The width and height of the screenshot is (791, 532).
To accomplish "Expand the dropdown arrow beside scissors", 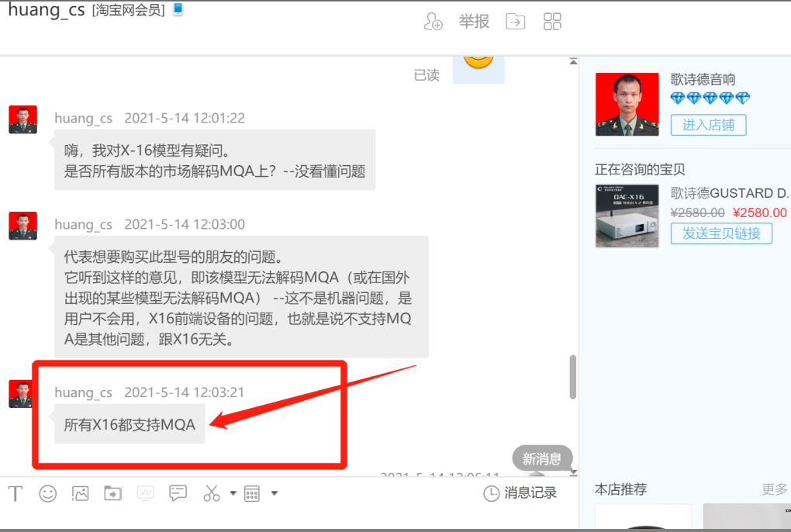I will (x=233, y=493).
